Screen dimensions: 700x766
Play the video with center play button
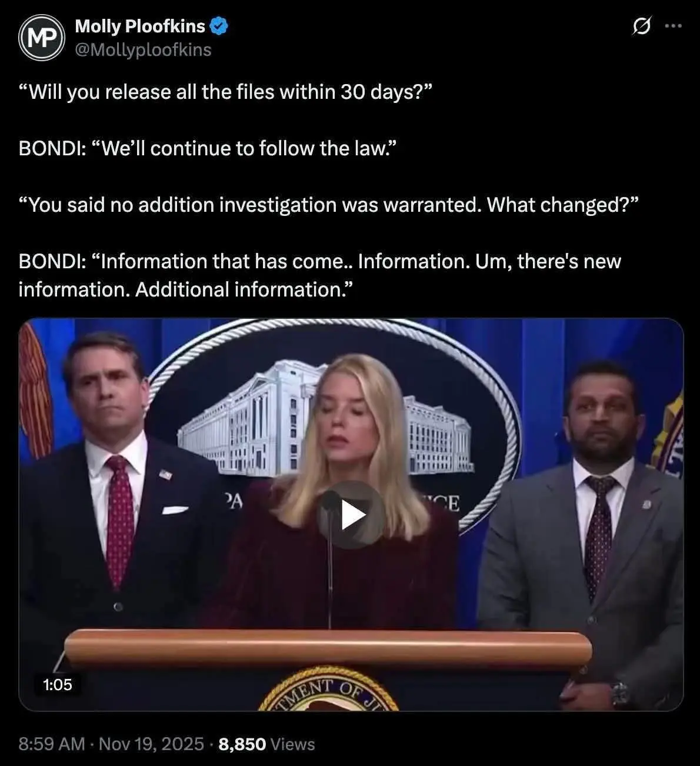(351, 515)
